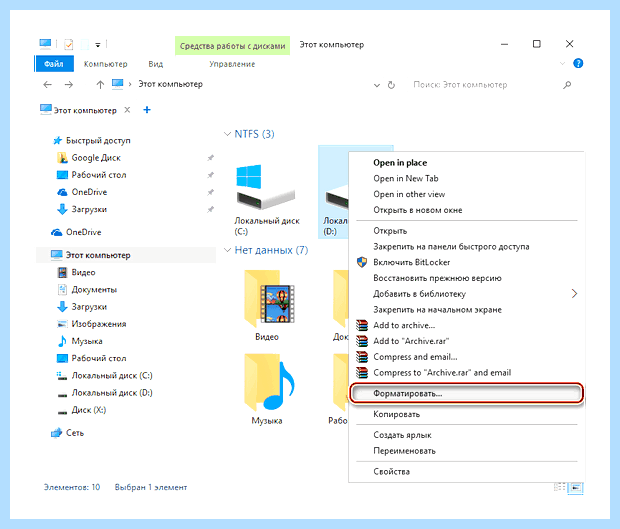Open Видео in the navigation tree
Viewport: 620px width, 529px height.
[76, 272]
